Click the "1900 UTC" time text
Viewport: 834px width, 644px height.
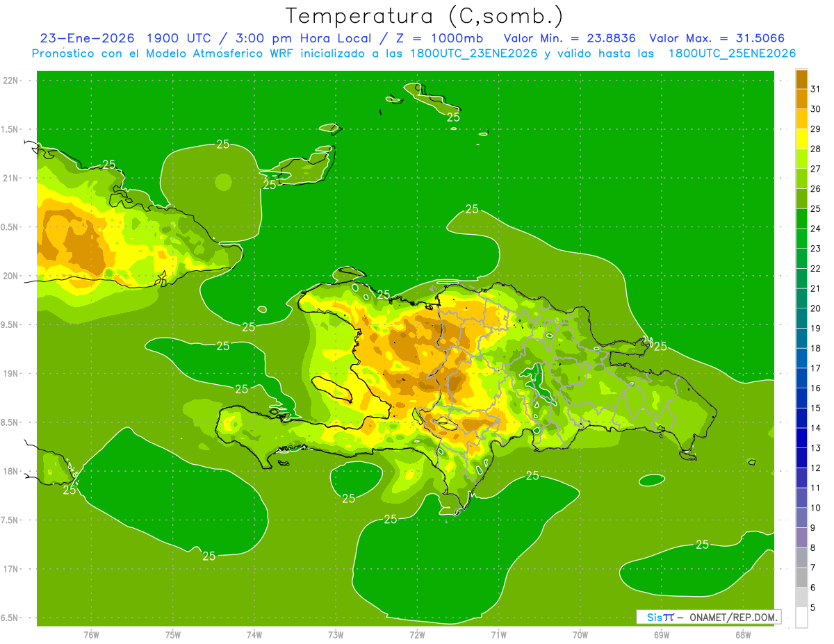click(181, 38)
